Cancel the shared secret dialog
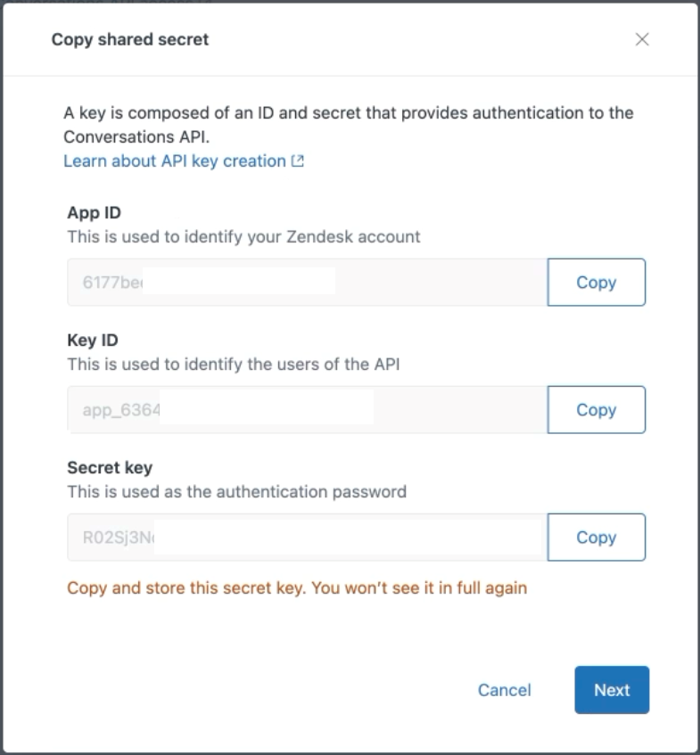Screen dimensions: 700x755 click(504, 690)
